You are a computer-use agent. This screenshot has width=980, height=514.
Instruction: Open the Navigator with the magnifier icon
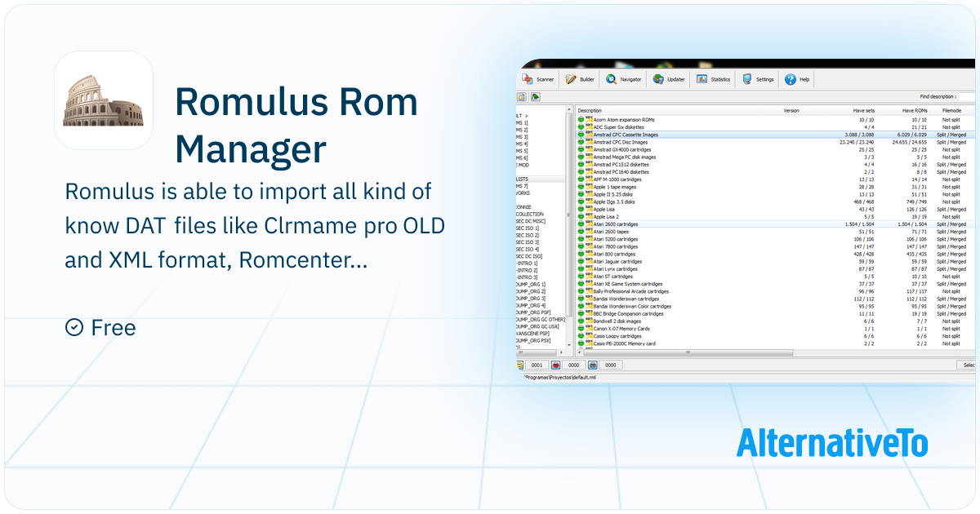pos(625,79)
